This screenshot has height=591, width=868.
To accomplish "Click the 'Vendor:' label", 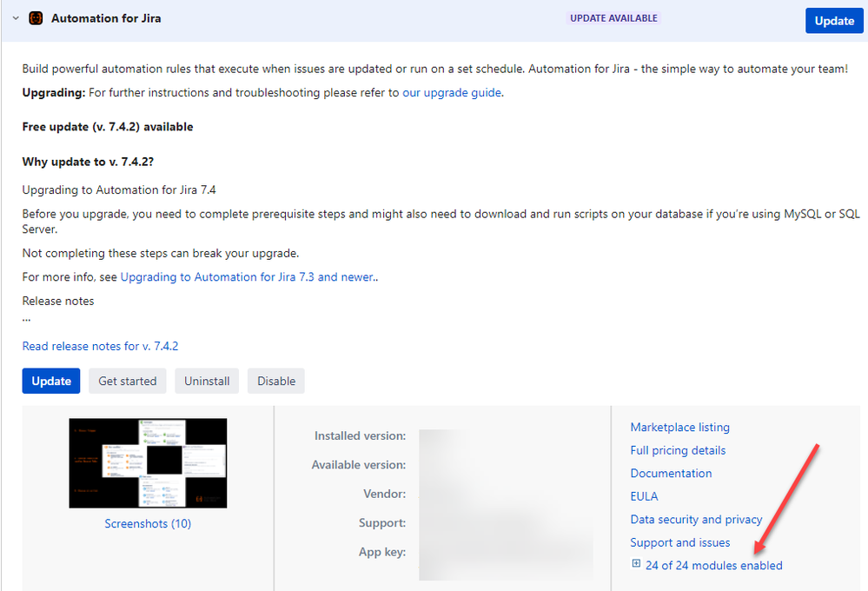I will pos(384,494).
